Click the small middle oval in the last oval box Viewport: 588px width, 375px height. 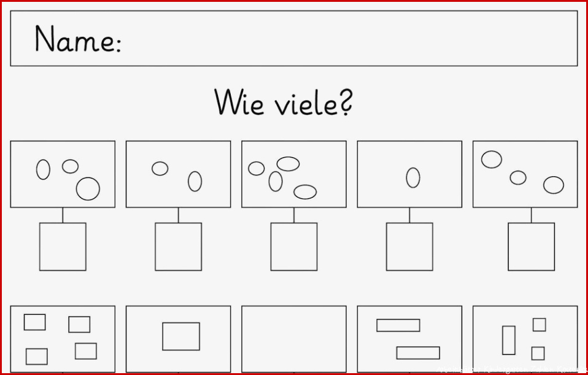[x=518, y=178]
